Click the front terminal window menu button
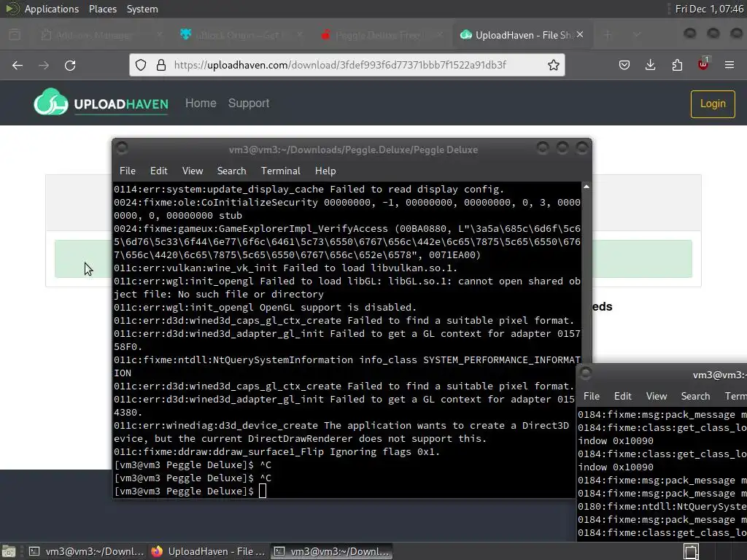This screenshot has height=560, width=747. click(x=122, y=148)
